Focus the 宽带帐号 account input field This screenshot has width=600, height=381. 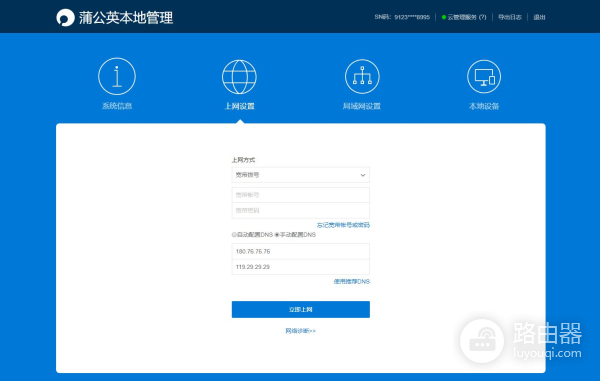pos(300,195)
